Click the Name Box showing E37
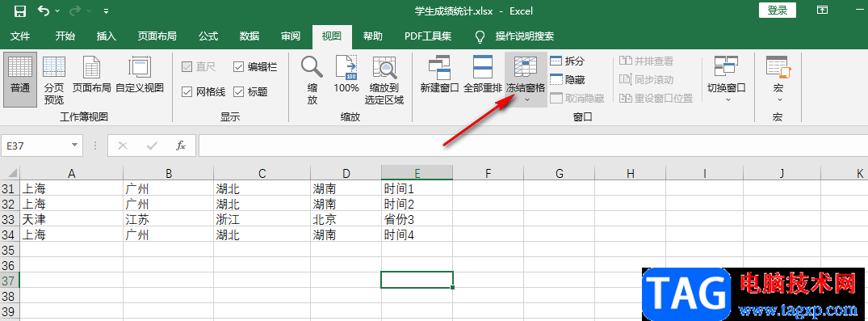Viewport: 868px width, 321px height. pos(36,146)
